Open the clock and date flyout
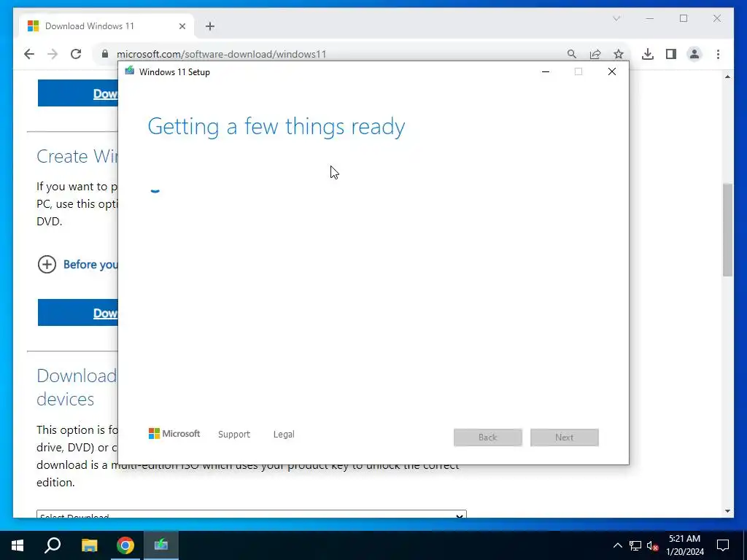Screen dimensions: 747x560 [x=684, y=545]
